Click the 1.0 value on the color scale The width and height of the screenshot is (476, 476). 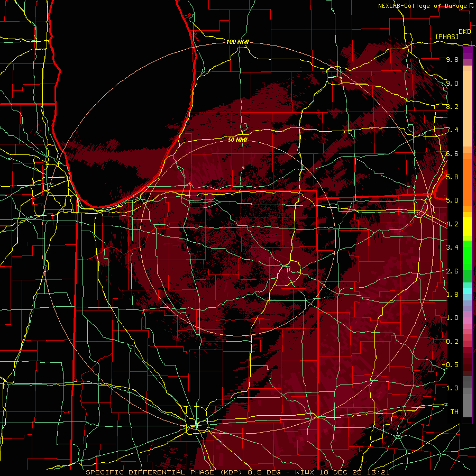point(452,318)
